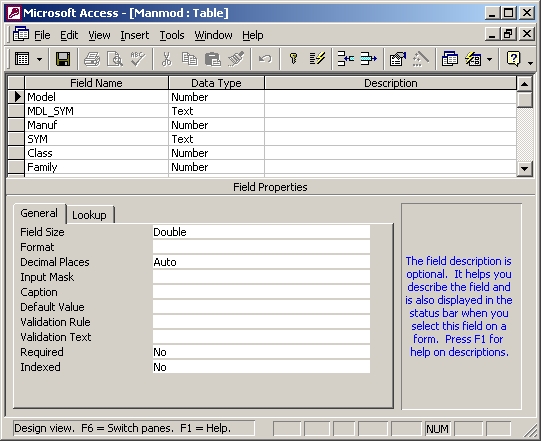Open the Edit menu
Viewport: 541px width, 441px height.
[x=69, y=35]
